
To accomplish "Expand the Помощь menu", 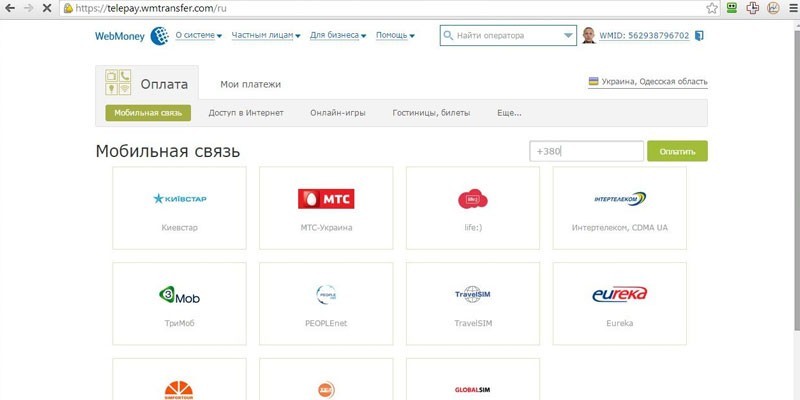I will click(395, 36).
